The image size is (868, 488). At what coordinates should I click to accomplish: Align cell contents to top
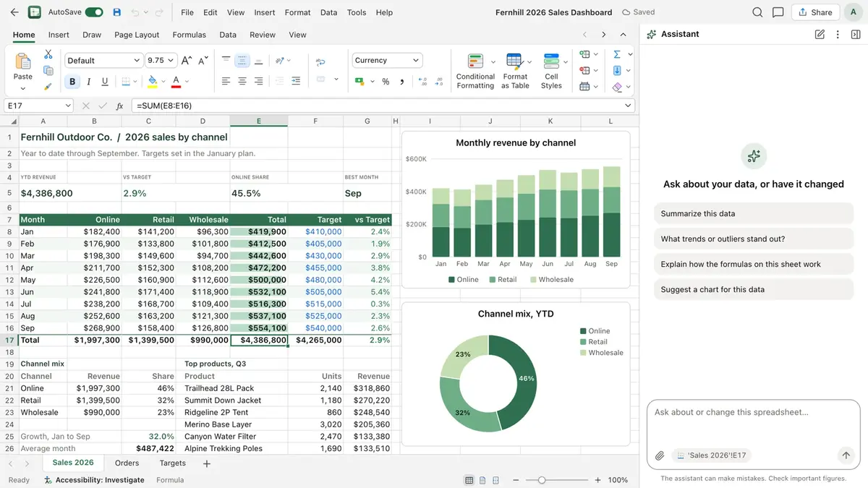tap(226, 61)
